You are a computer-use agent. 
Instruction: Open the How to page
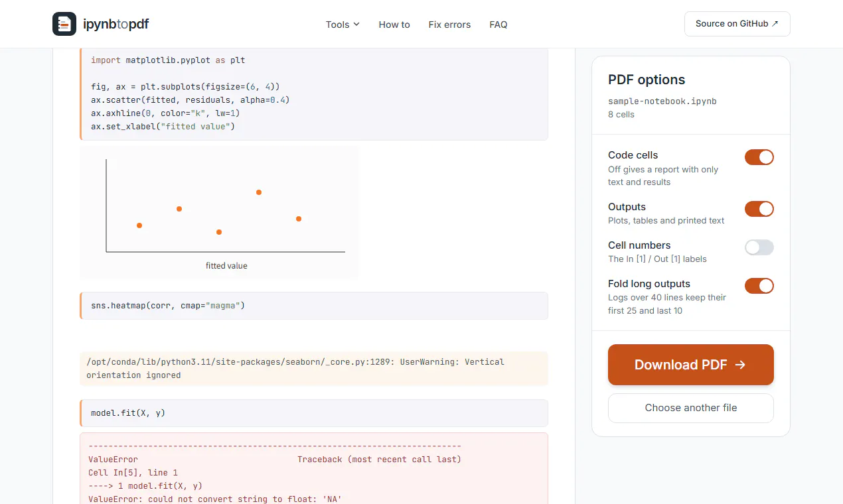coord(394,25)
